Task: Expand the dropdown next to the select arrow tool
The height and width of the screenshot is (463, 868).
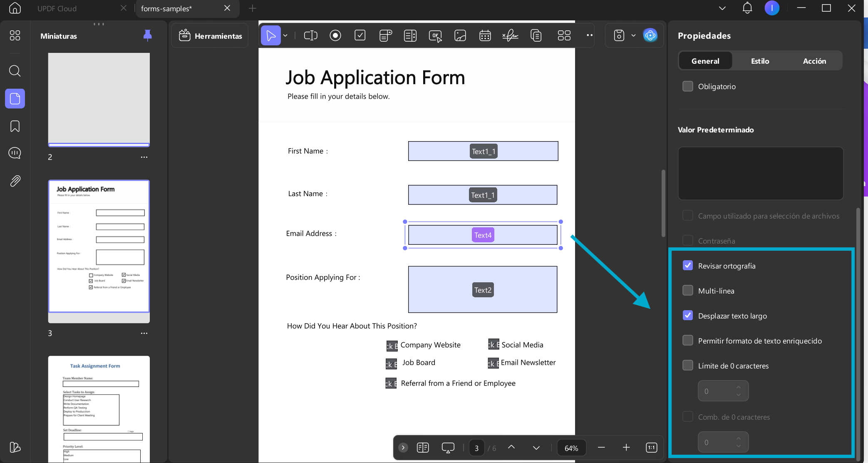Action: [x=285, y=36]
